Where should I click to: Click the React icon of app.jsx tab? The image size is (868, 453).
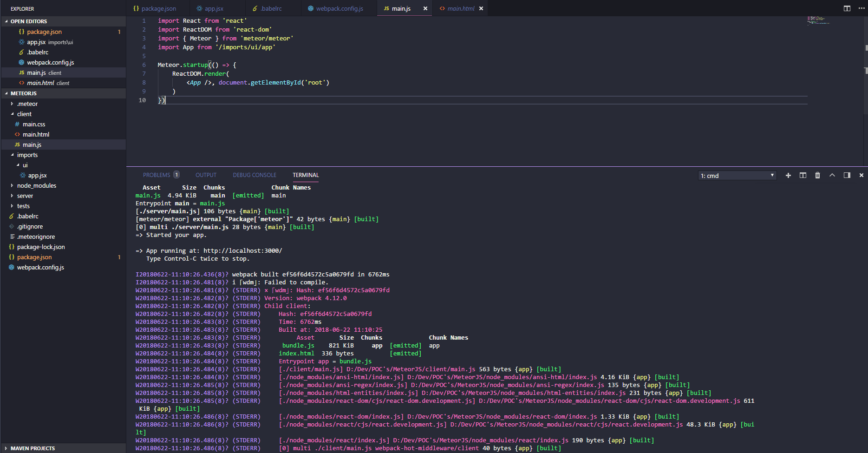(199, 8)
